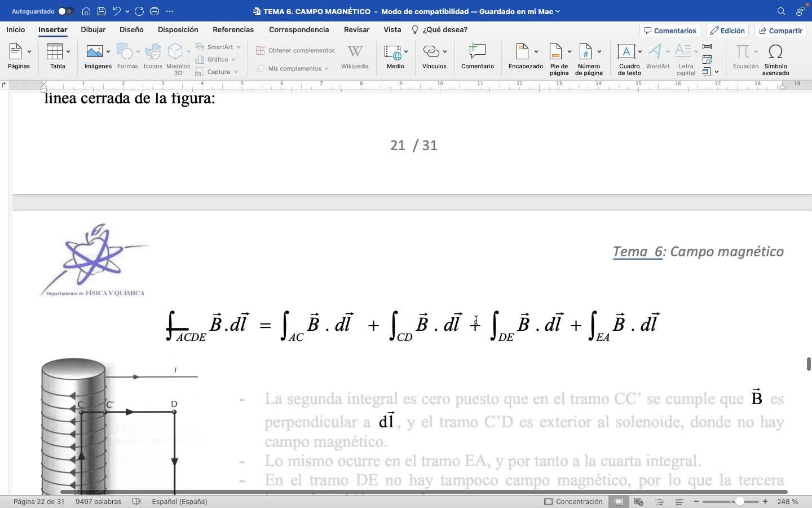
Task: Insert a Modelos 3D object
Action: click(x=175, y=51)
